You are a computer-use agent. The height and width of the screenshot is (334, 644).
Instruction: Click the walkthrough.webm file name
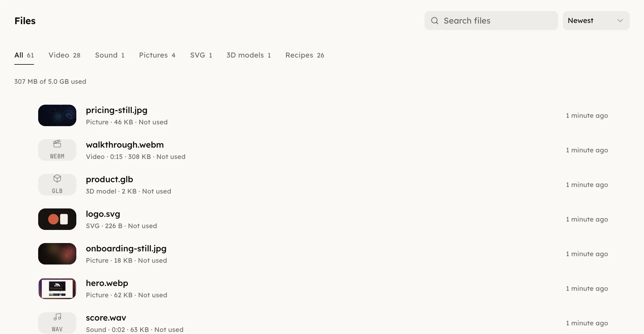(125, 145)
